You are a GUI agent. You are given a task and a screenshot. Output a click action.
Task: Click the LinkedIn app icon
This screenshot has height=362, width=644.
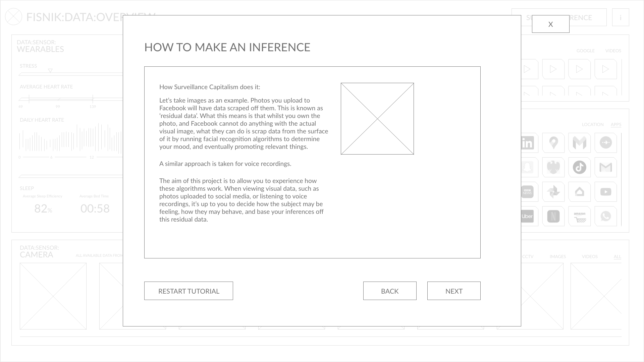pos(527,143)
